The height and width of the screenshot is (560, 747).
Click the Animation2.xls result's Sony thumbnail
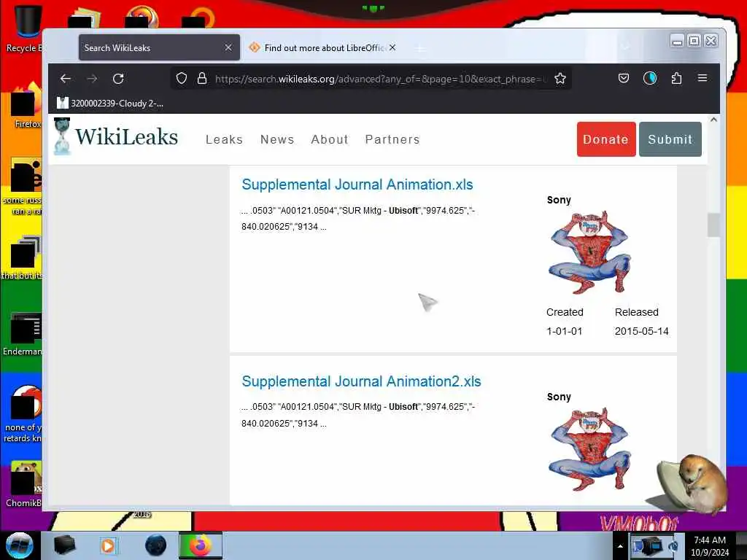589,448
